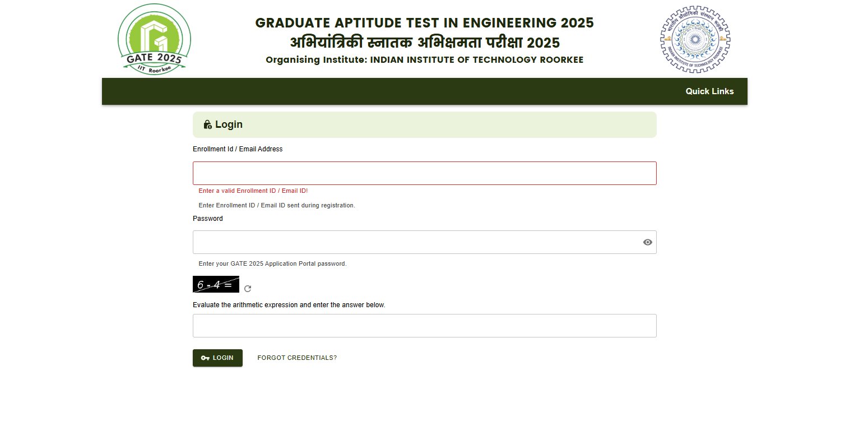Click the key icon on the LOGIN button

point(205,358)
